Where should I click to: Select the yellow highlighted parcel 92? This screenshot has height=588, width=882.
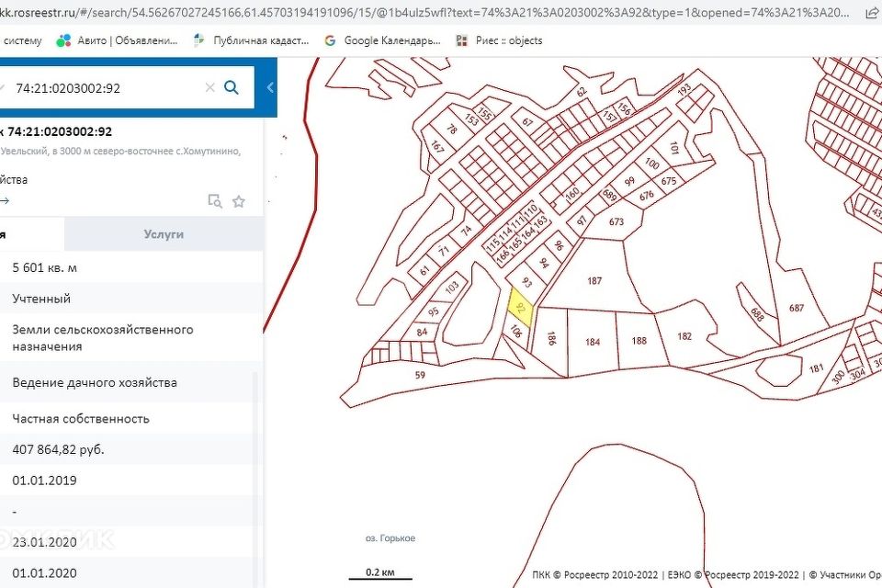coord(521,306)
